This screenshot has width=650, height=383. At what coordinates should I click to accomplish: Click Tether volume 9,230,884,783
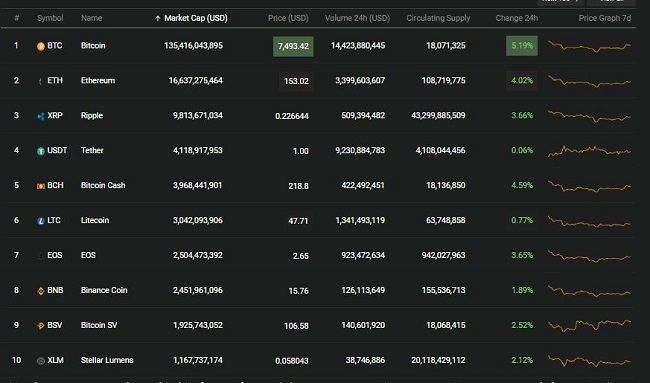tap(360, 150)
